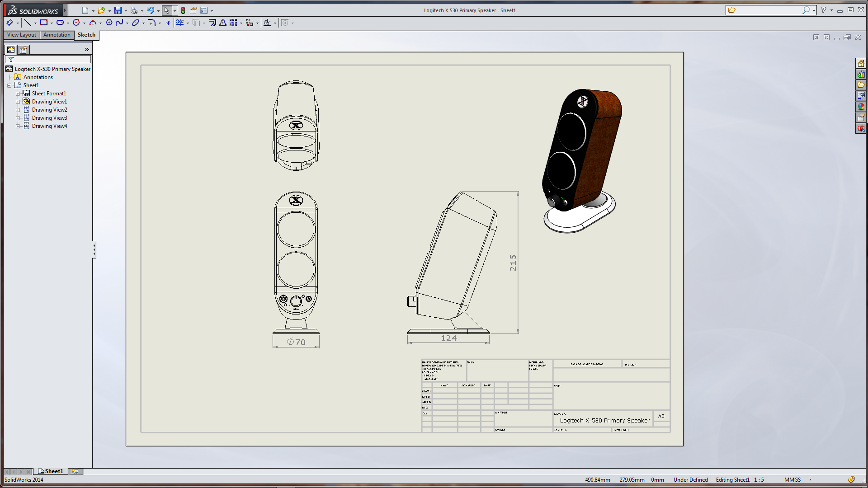Pick the Spline tool
Image resolution: width=868 pixels, height=488 pixels.
coord(119,23)
